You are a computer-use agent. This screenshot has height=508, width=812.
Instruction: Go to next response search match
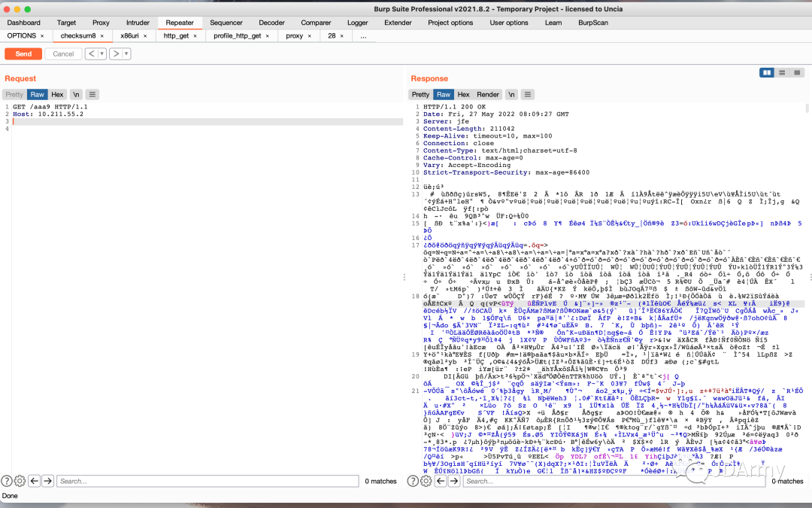point(454,481)
